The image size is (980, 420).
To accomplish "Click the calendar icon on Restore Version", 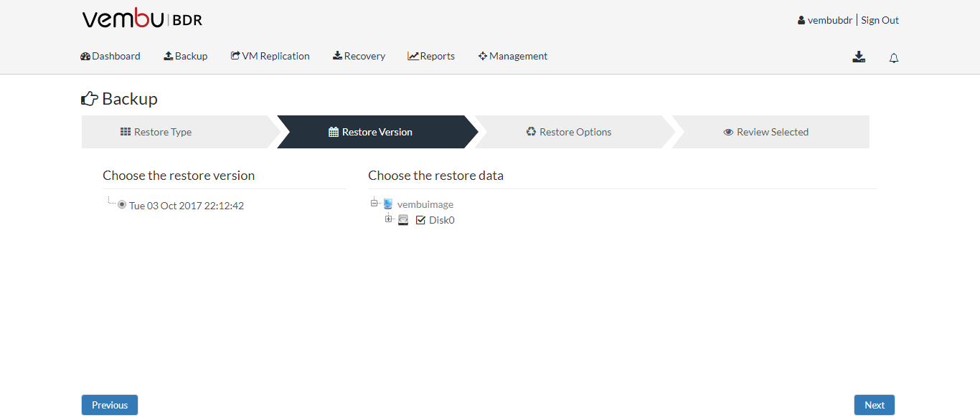I will pyautogui.click(x=334, y=132).
